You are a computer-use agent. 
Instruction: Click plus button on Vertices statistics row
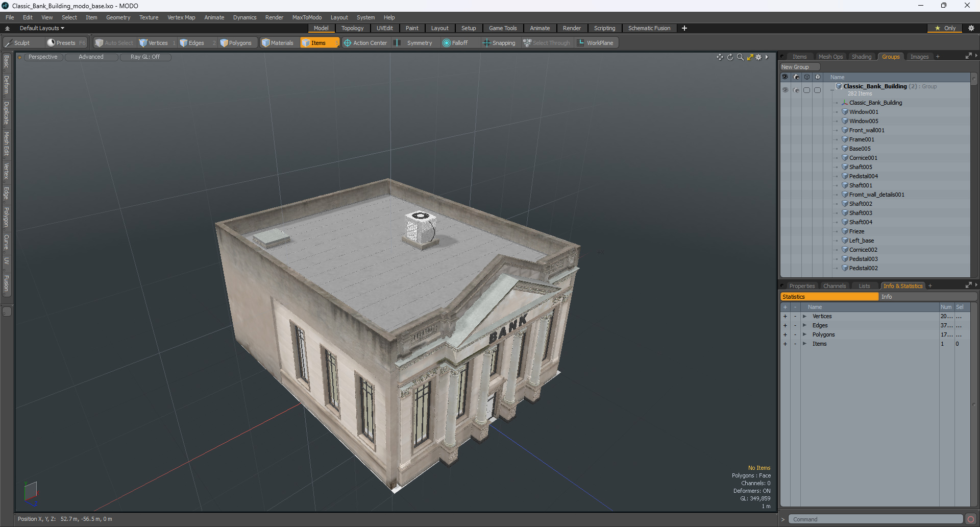tap(785, 316)
